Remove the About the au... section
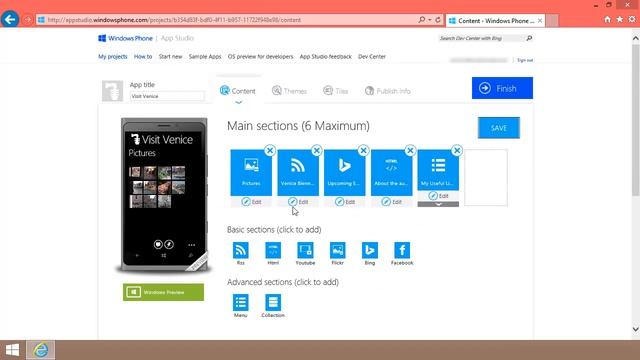This screenshot has height=360, width=640. coord(410,150)
